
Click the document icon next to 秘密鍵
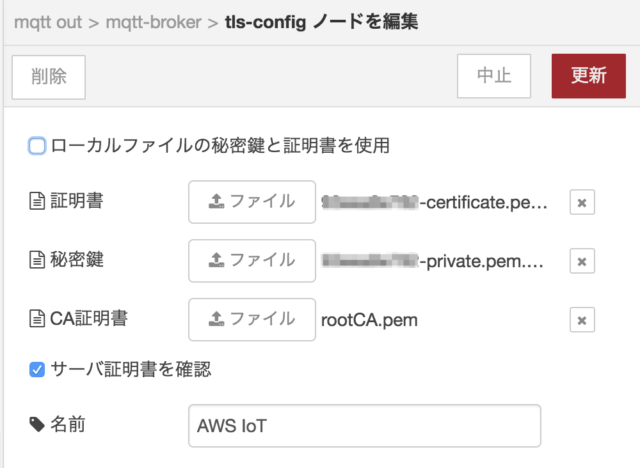click(x=37, y=260)
